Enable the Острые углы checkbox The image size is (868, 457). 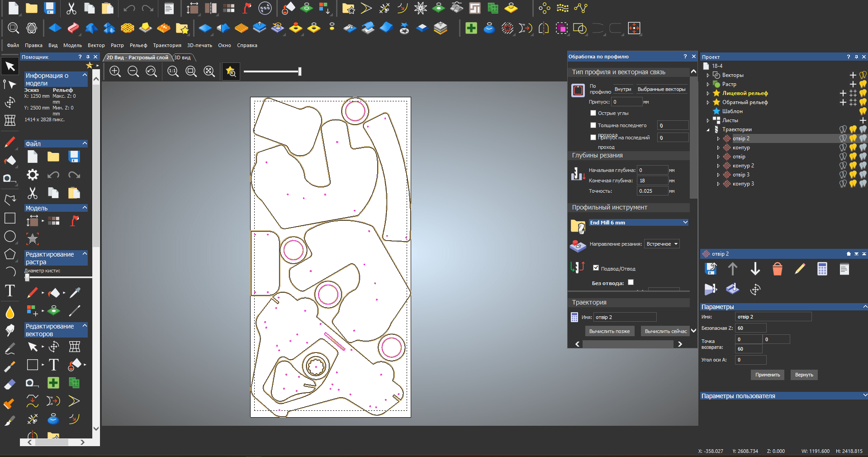pos(593,113)
